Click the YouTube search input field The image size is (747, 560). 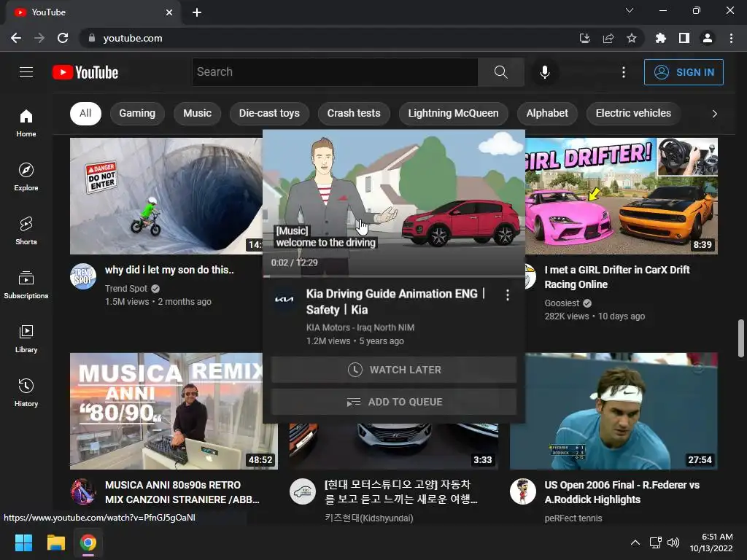click(x=335, y=72)
